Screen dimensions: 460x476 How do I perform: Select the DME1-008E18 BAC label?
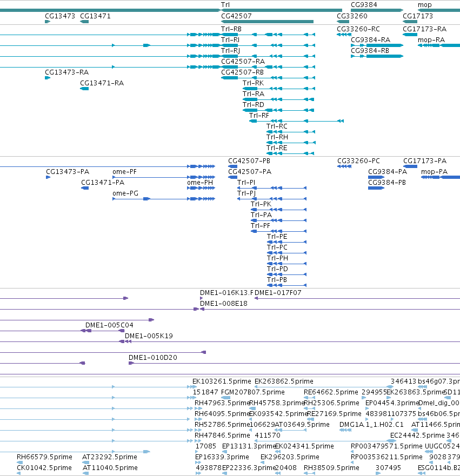click(223, 304)
